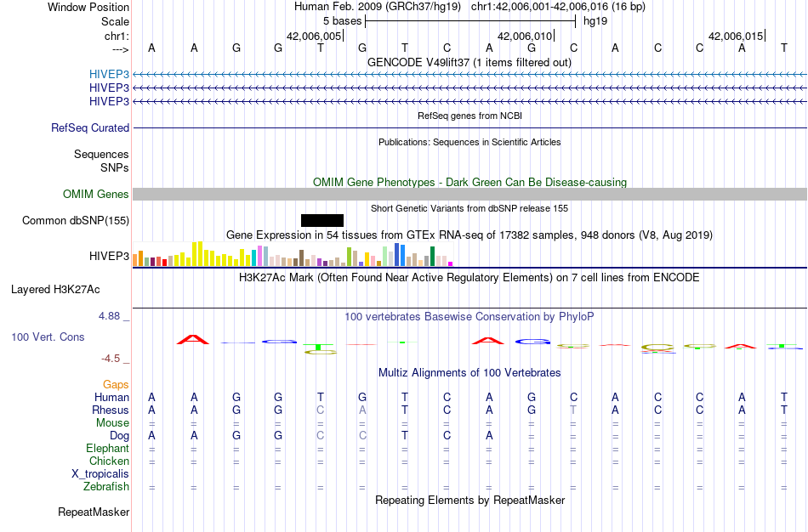Select the Chicken alignment row label

pos(109,461)
